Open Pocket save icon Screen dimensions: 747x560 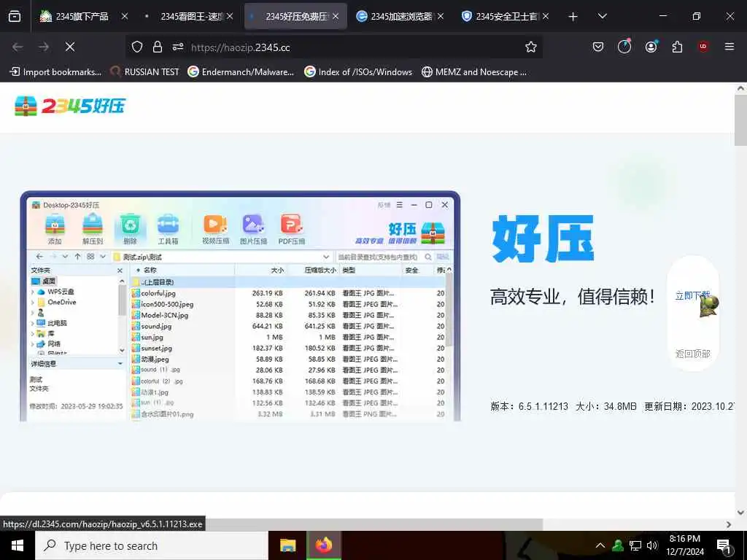click(598, 47)
